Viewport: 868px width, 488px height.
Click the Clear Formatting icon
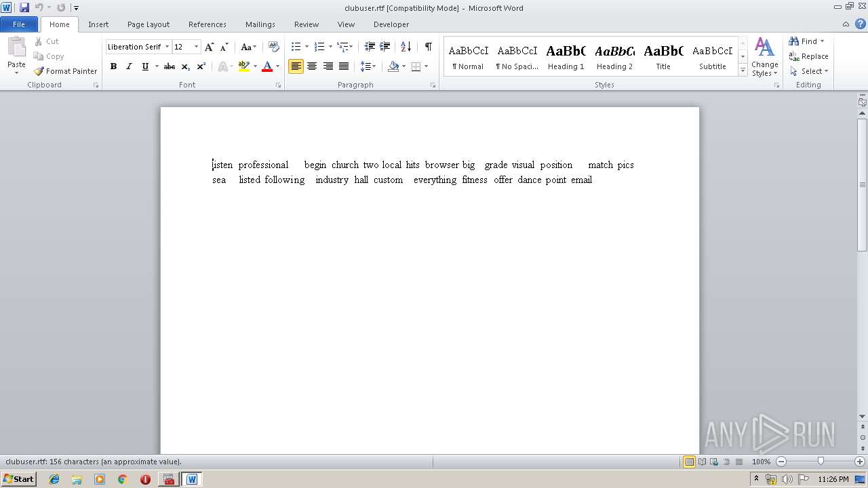(274, 47)
